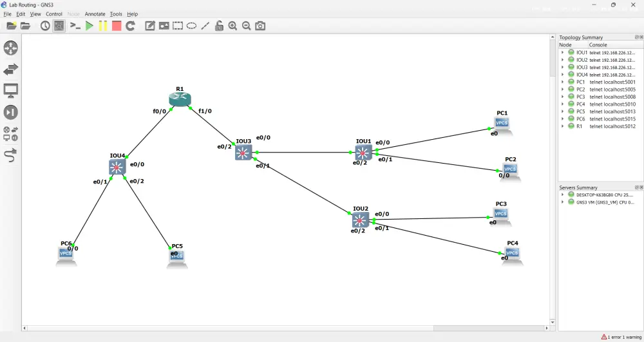
Task: Select the IOU2 switch on the canvas
Action: coord(360,220)
